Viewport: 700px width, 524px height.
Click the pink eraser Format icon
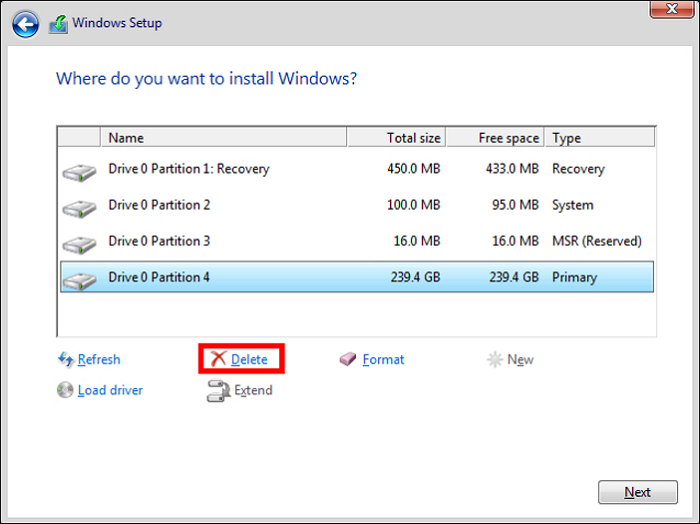coord(348,359)
